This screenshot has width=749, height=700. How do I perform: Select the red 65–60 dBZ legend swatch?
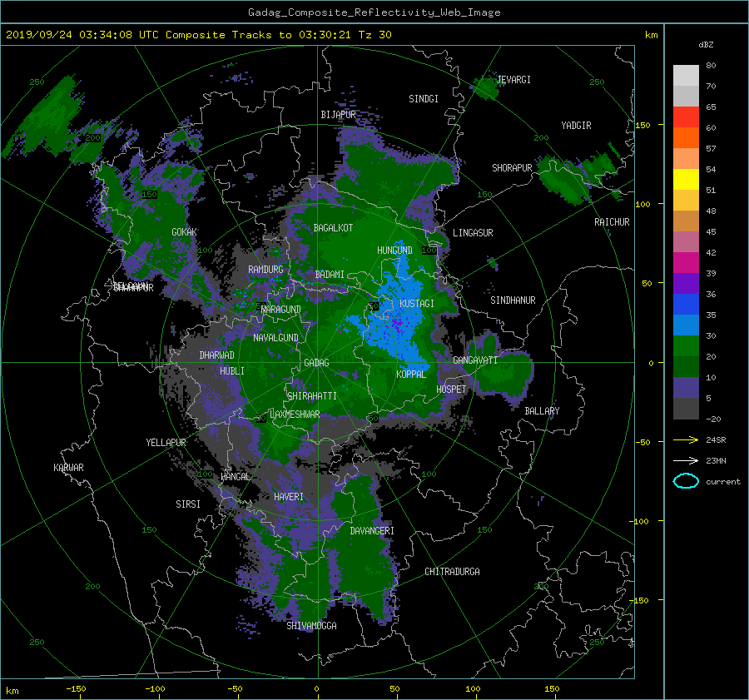coord(686,117)
